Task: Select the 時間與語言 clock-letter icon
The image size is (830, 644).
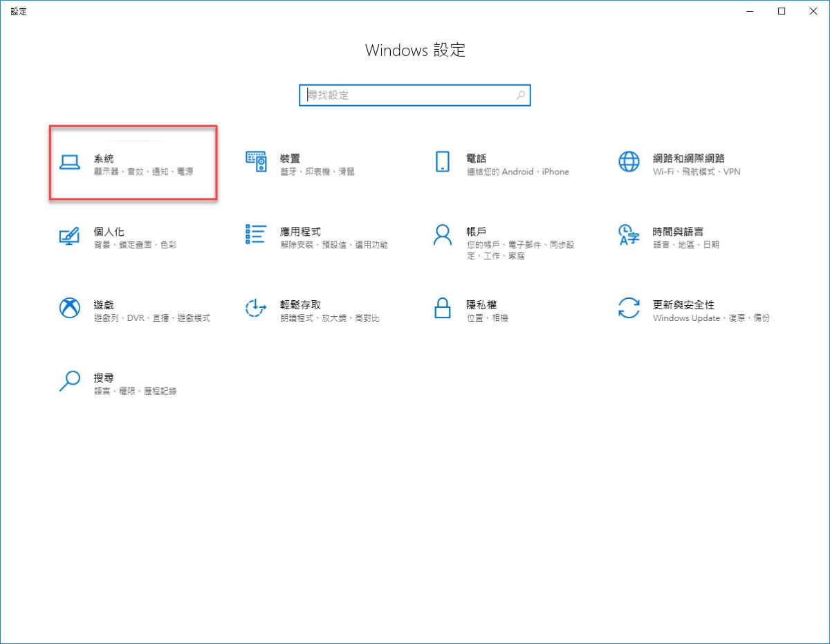Action: pyautogui.click(x=629, y=234)
